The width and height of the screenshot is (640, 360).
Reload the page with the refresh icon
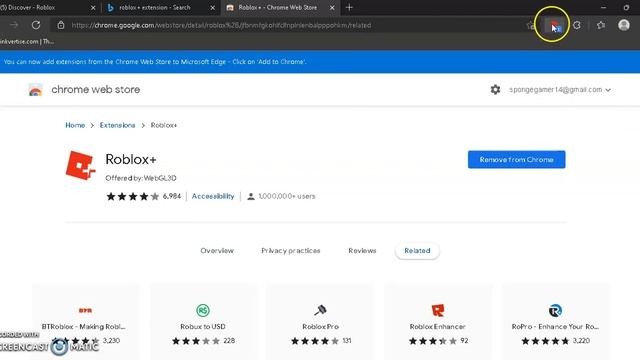[36, 25]
